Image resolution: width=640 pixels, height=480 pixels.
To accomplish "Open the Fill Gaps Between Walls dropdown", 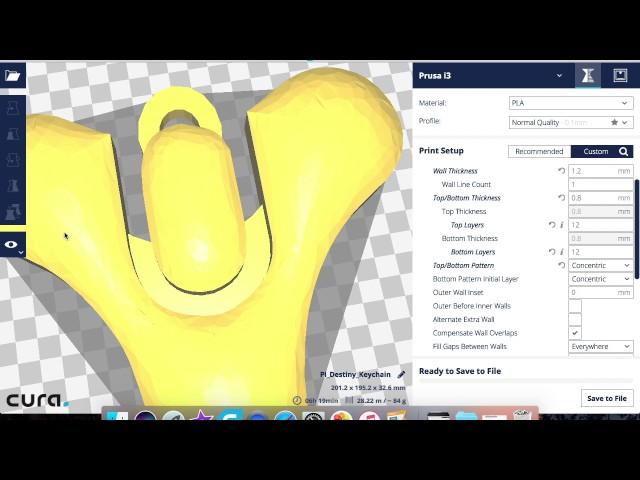I will tap(601, 346).
